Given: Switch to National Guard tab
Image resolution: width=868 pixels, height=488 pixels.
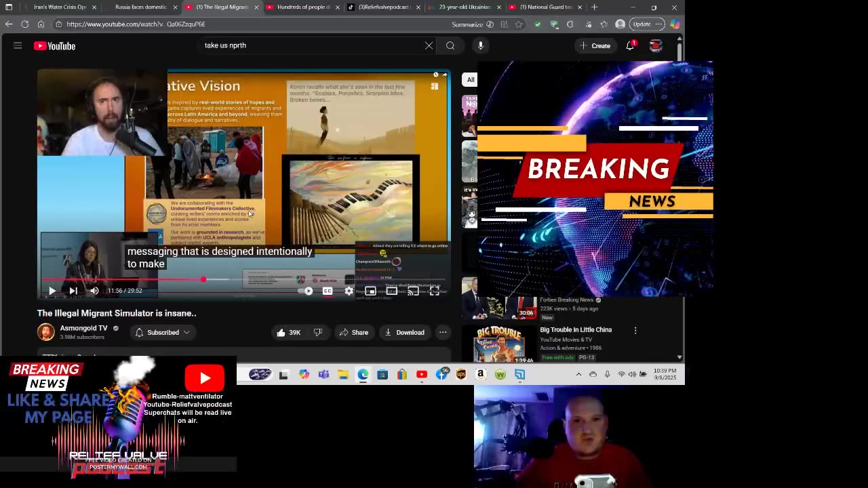Looking at the screenshot, I should [x=546, y=7].
